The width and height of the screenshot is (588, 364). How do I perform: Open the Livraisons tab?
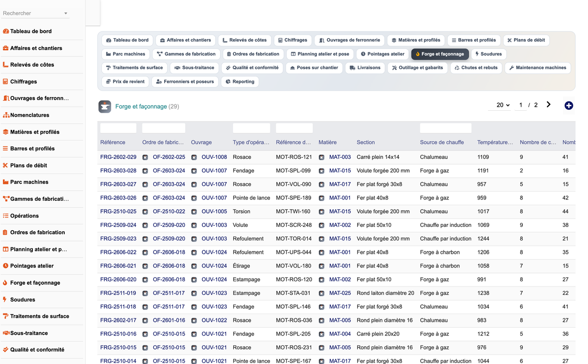365,68
